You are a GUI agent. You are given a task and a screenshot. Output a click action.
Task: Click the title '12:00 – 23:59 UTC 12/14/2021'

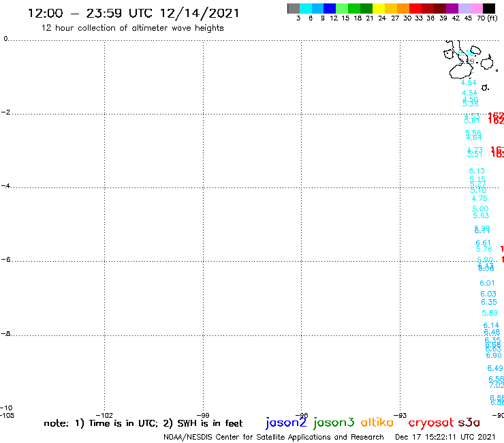click(133, 14)
